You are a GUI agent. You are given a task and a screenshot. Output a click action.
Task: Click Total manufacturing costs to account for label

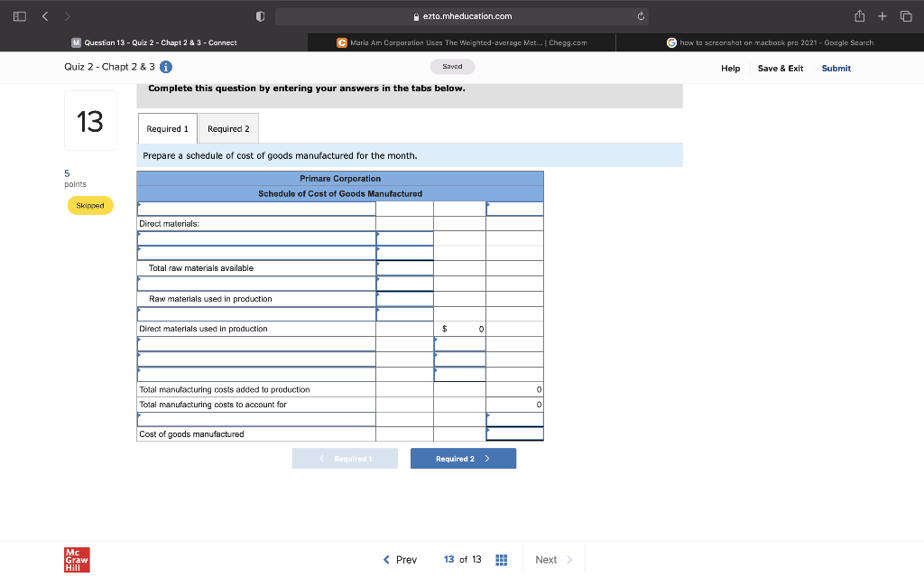click(x=213, y=405)
